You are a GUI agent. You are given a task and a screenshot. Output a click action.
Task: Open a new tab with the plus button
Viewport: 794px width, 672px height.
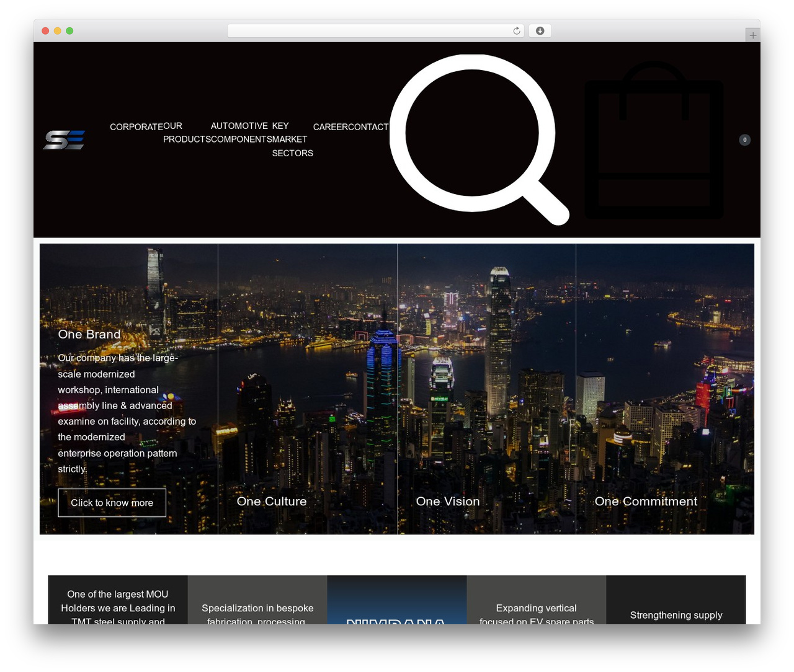pyautogui.click(x=752, y=35)
